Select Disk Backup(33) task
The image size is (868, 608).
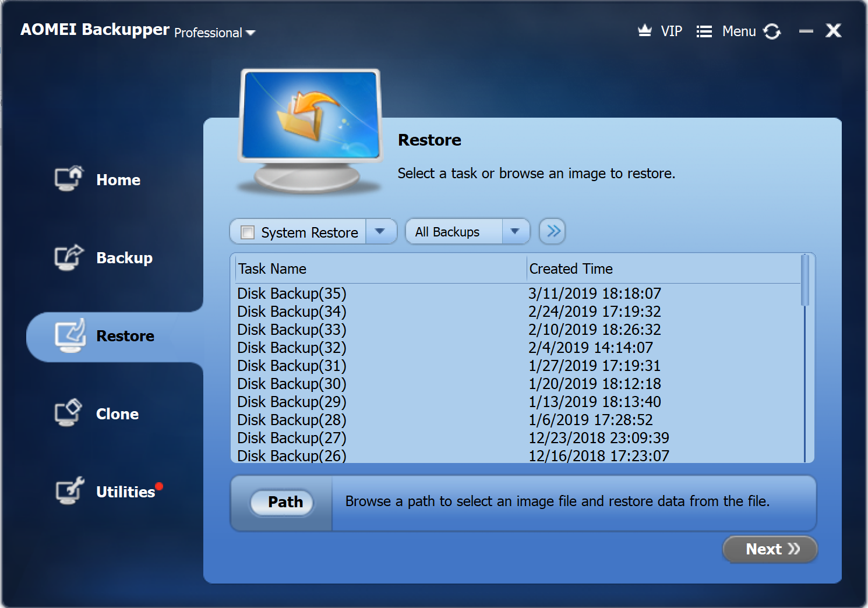click(x=292, y=330)
